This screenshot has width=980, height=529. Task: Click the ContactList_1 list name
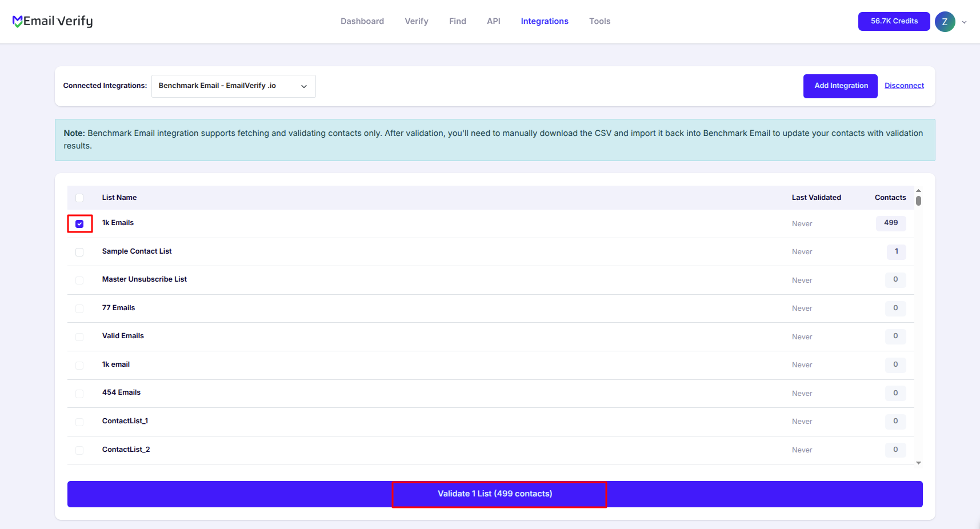(x=125, y=421)
